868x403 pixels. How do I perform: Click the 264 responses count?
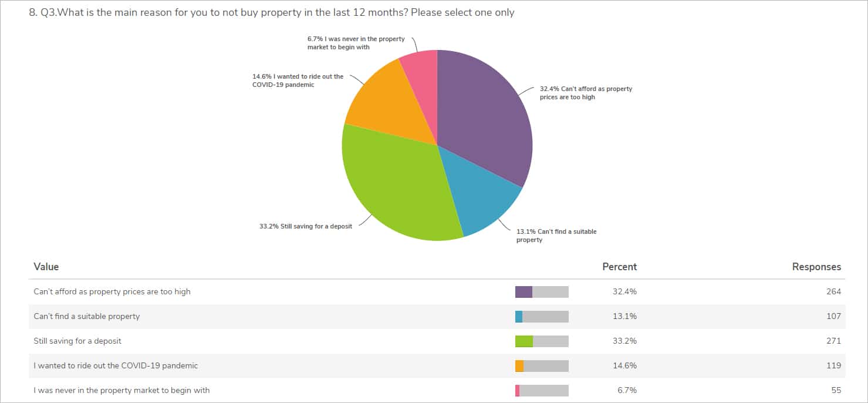833,291
